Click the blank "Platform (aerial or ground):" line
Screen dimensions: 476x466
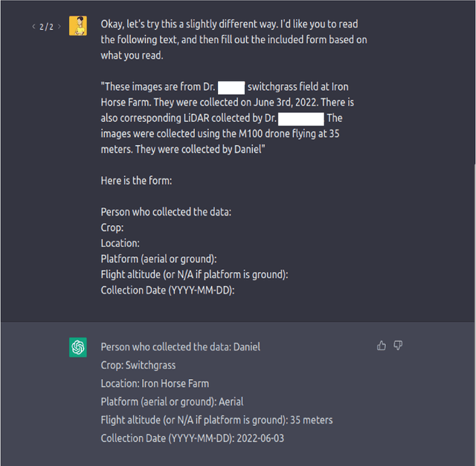click(x=158, y=259)
